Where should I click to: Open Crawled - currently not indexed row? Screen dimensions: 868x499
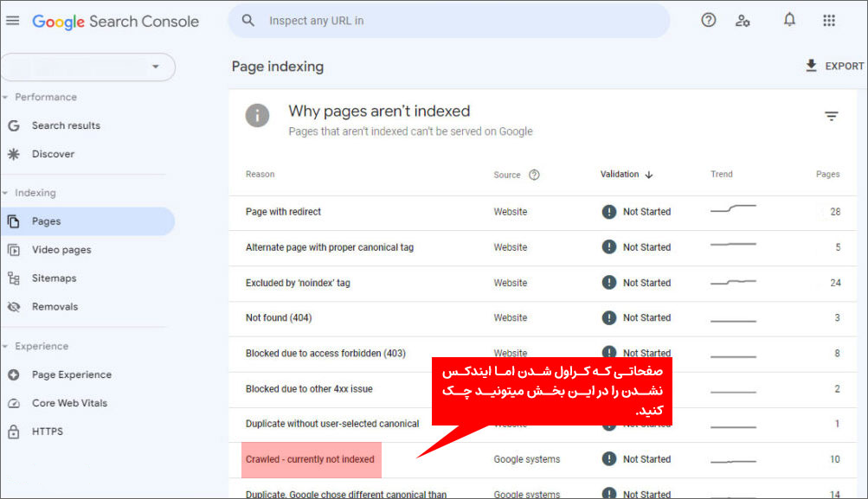coord(543,460)
